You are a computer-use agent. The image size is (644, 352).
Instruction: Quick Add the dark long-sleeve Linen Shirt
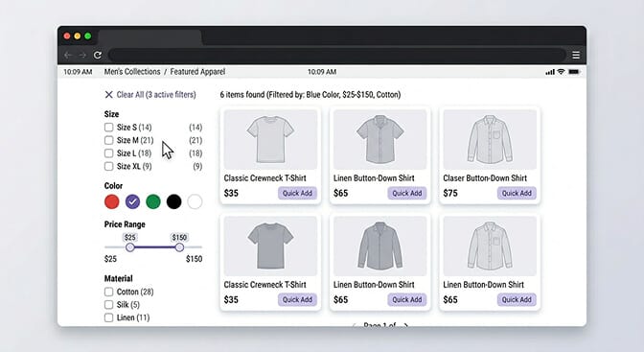407,300
